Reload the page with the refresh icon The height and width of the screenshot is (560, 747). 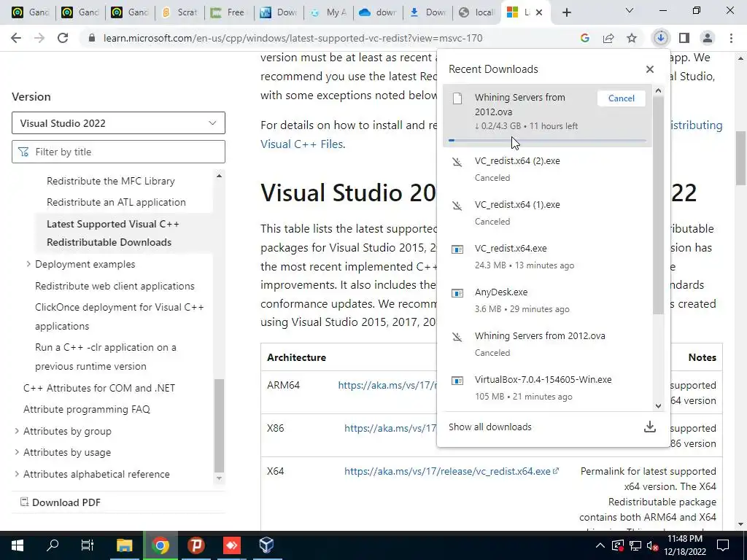[x=63, y=38]
